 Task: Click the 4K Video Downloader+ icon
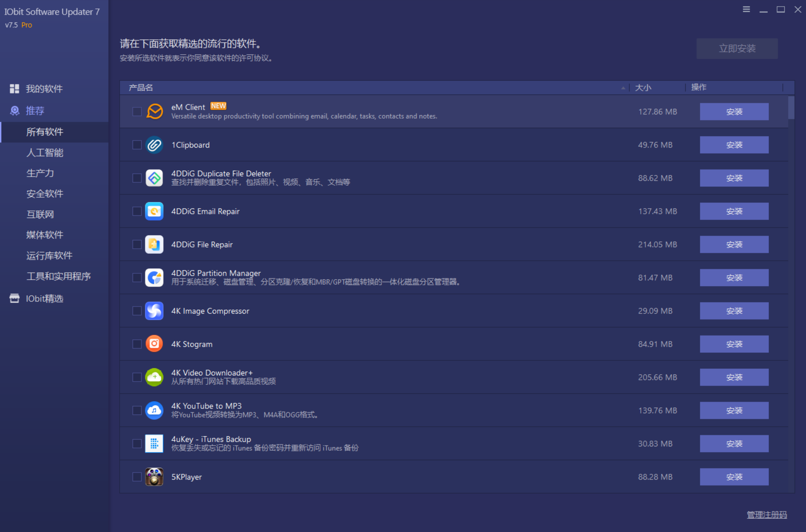(x=154, y=377)
